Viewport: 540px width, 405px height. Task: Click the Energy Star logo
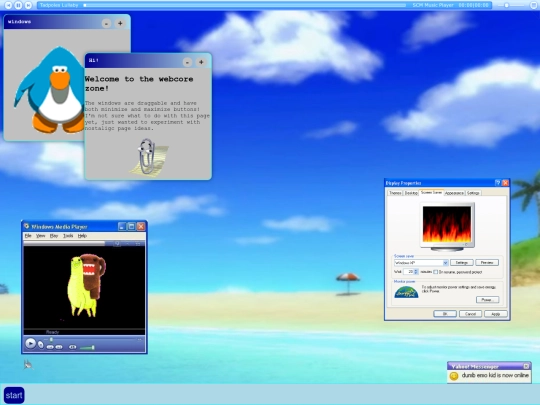(x=406, y=292)
